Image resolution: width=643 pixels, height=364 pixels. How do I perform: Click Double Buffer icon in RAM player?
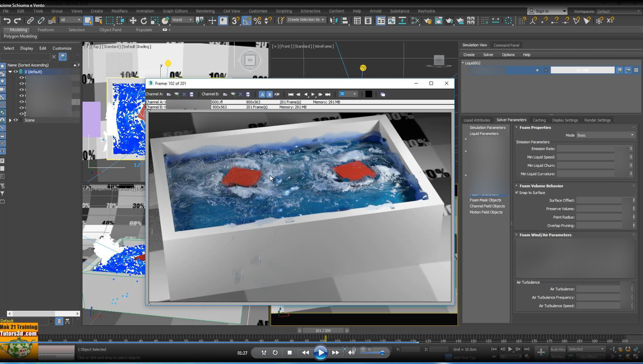pyautogui.click(x=383, y=94)
